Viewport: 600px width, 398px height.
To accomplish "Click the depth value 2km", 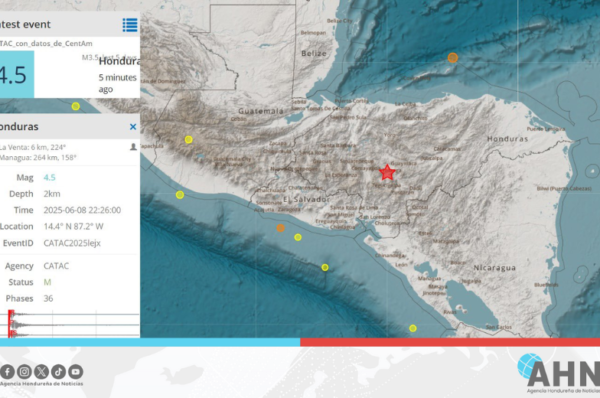I will tap(52, 194).
